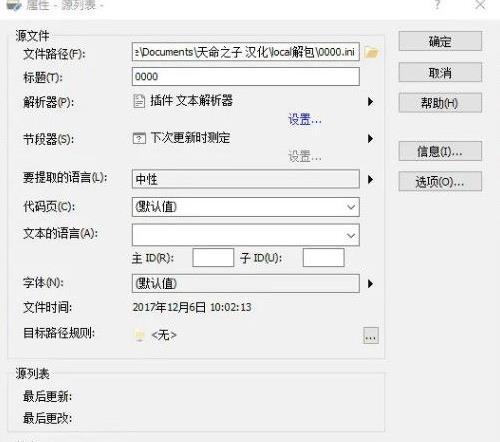Open the font (字体) arrow menu
500x442 pixels.
(370, 284)
